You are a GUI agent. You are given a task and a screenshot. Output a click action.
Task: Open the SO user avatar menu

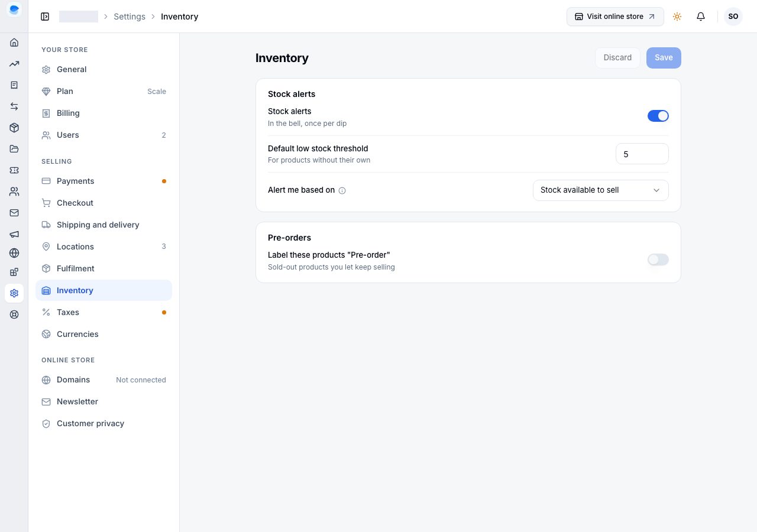(x=733, y=17)
